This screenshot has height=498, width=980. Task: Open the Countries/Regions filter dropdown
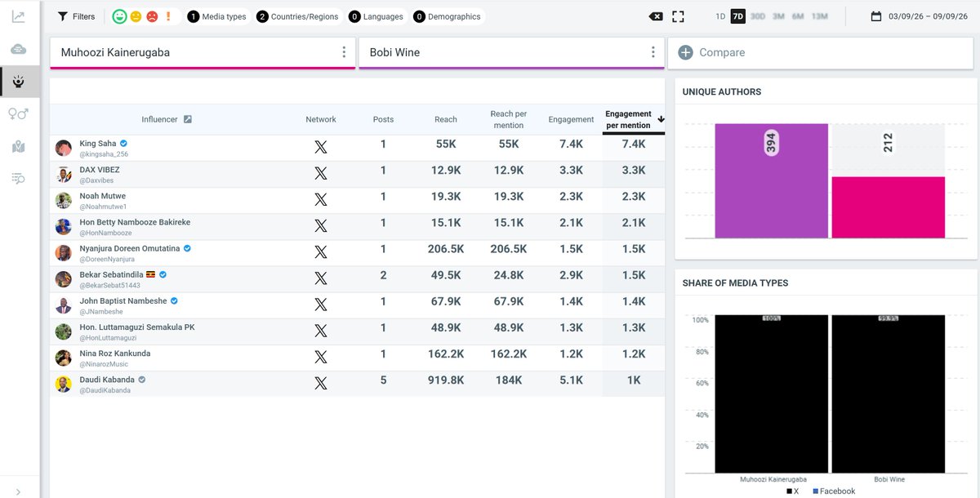pyautogui.click(x=297, y=16)
